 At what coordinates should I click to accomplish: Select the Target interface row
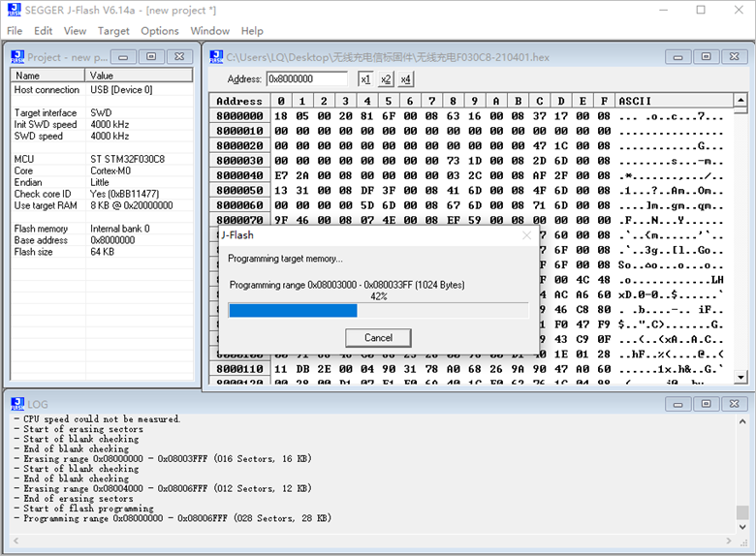(102, 112)
